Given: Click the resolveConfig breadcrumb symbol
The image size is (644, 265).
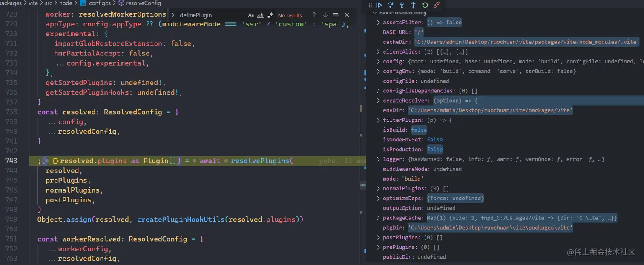Looking at the screenshot, I should coord(144,3).
